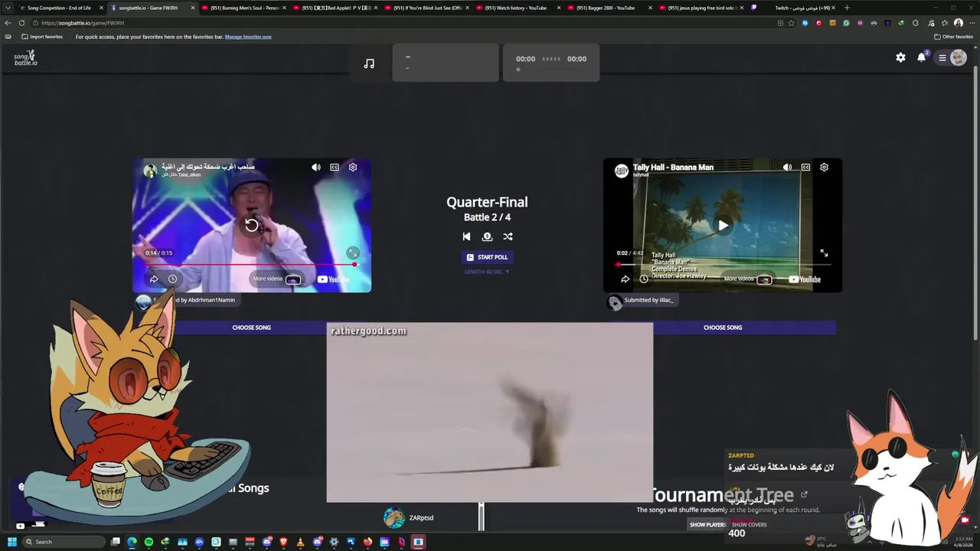
Task: Replay the left video
Action: tap(251, 225)
